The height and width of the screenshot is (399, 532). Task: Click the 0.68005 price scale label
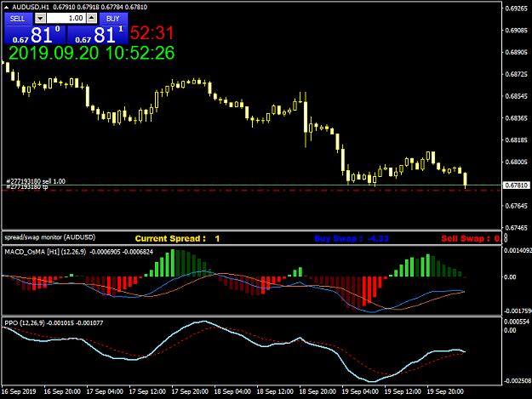tap(516, 162)
